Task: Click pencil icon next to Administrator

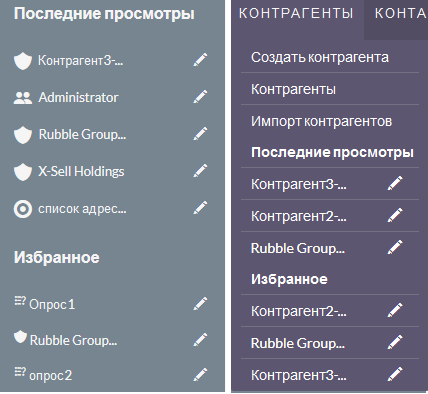Action: pyautogui.click(x=200, y=97)
